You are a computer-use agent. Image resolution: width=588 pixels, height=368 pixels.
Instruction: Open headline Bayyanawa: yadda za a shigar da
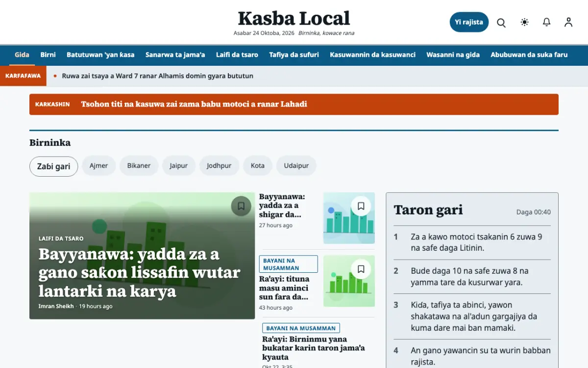tap(282, 206)
